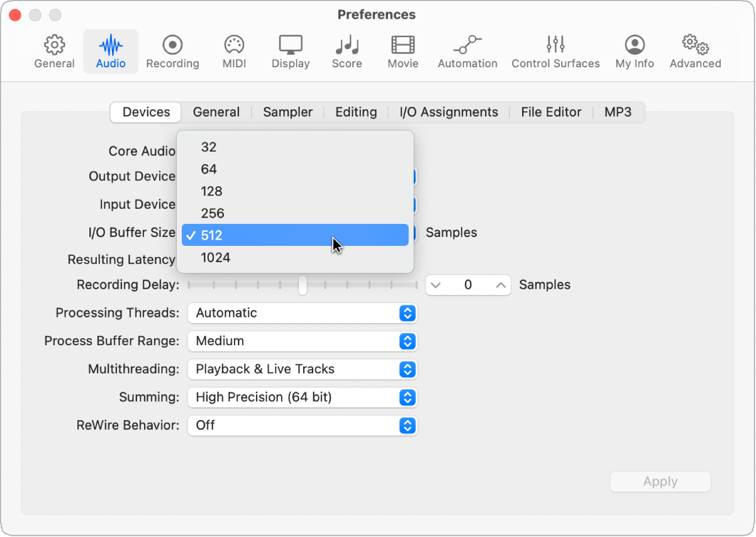Viewport: 756px width, 537px height.
Task: Click the Output Device label
Action: 132,176
